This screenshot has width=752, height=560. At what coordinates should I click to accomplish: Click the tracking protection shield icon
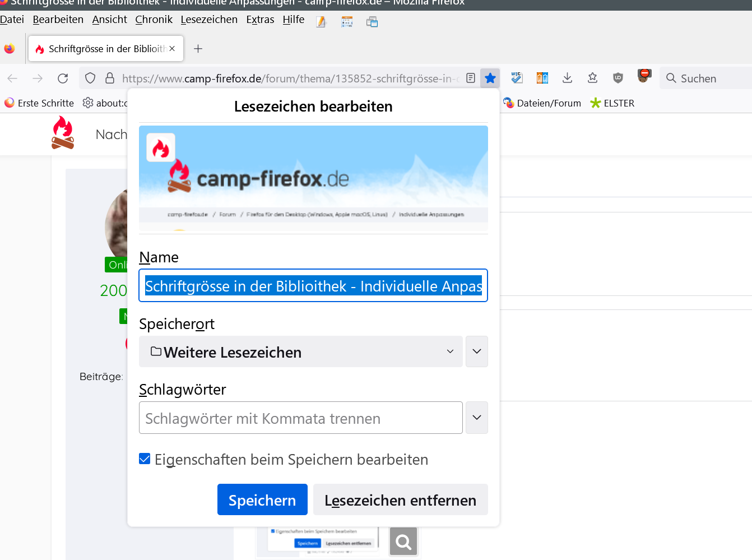(x=90, y=78)
